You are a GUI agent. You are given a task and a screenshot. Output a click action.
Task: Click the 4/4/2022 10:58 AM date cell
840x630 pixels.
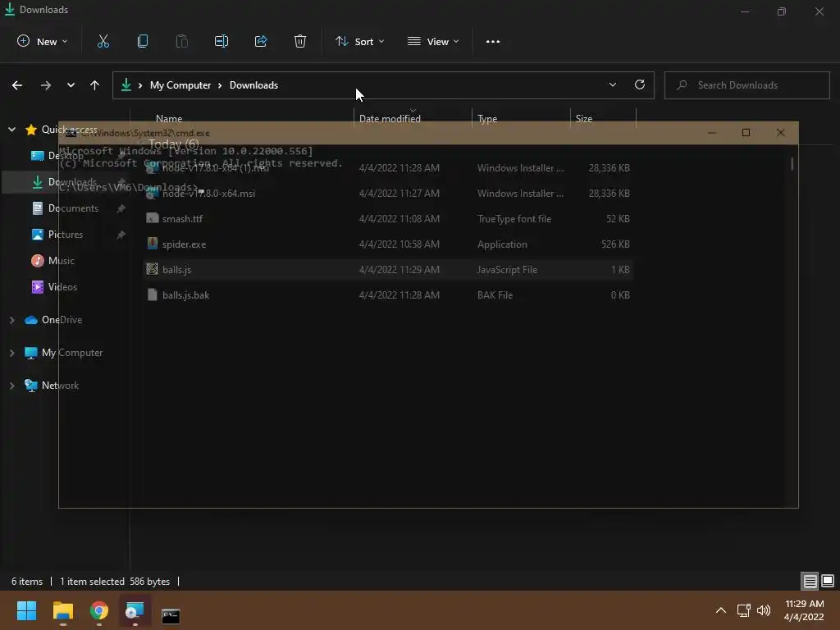(x=399, y=244)
